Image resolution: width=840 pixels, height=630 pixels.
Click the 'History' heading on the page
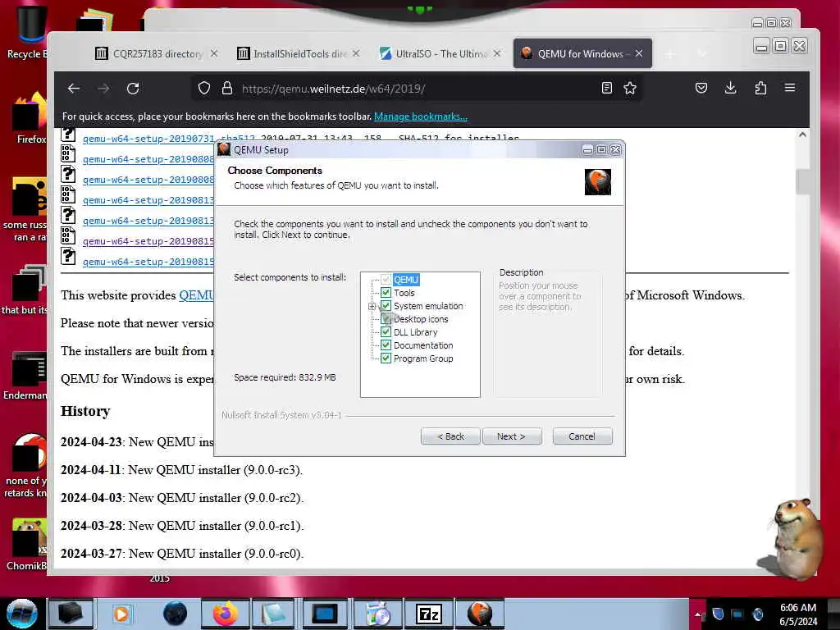(x=85, y=411)
